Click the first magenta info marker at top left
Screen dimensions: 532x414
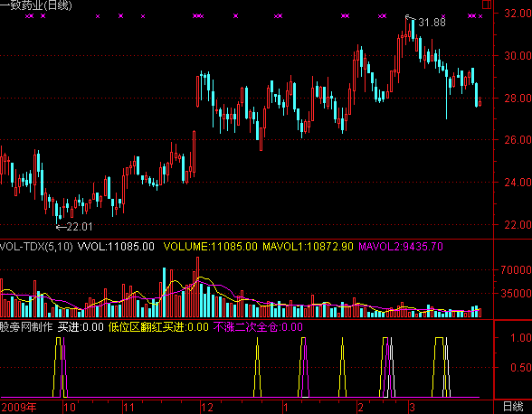27,16
